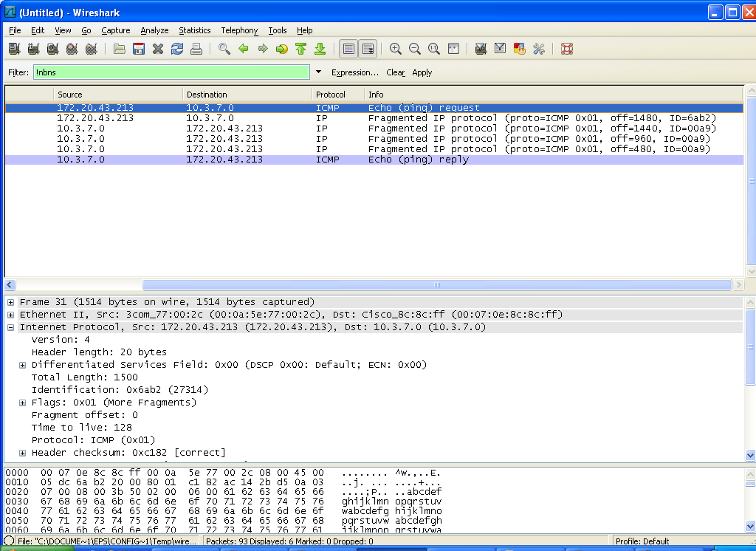Select fragmented packet with off=960
756x551 pixels.
(374, 139)
